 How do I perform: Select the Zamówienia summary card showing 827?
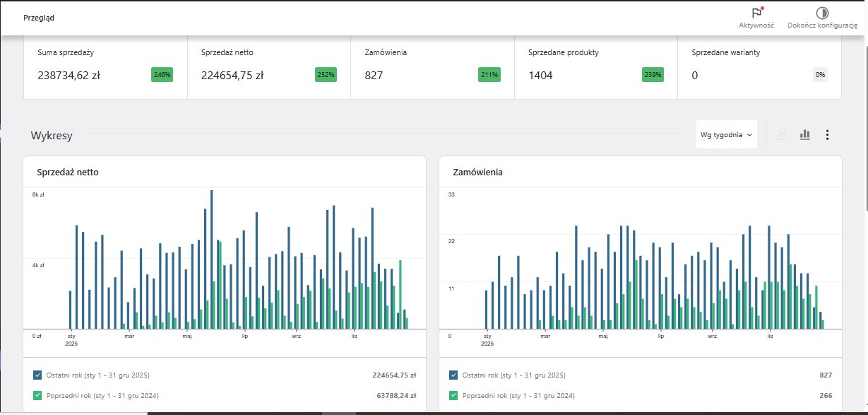click(x=432, y=68)
